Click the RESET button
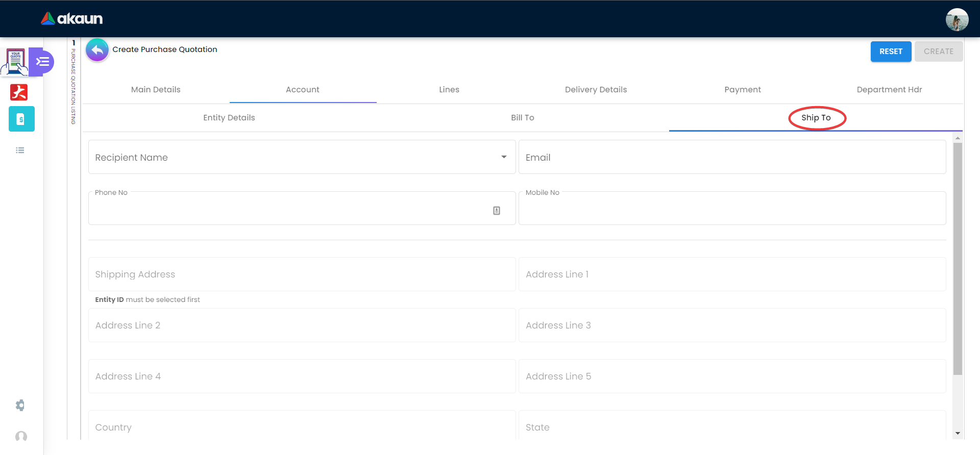This screenshot has width=980, height=455. (891, 52)
